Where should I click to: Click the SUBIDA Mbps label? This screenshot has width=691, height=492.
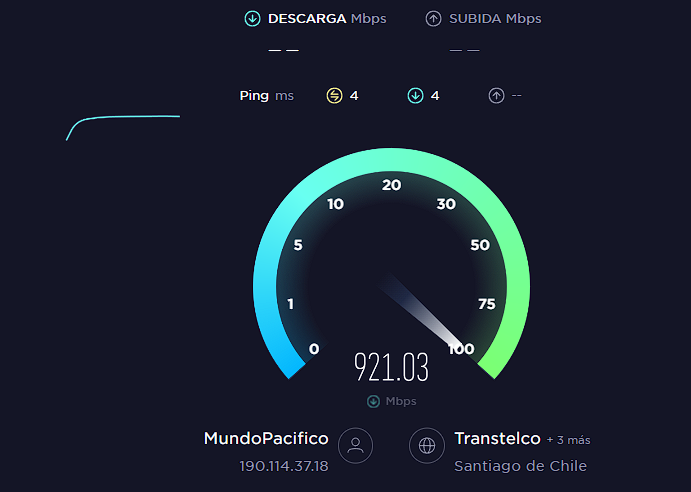click(x=495, y=19)
